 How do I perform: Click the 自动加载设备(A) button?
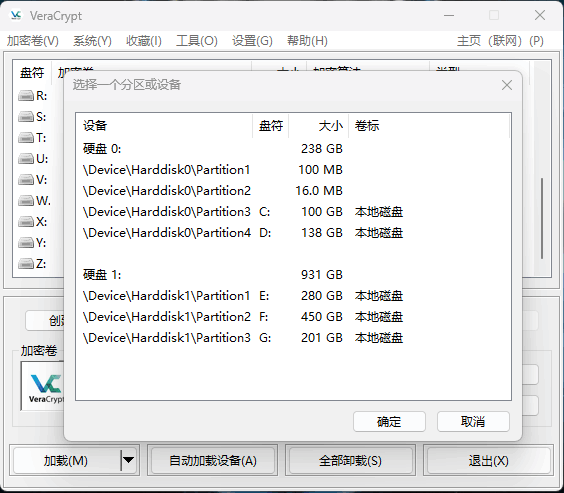click(x=213, y=461)
